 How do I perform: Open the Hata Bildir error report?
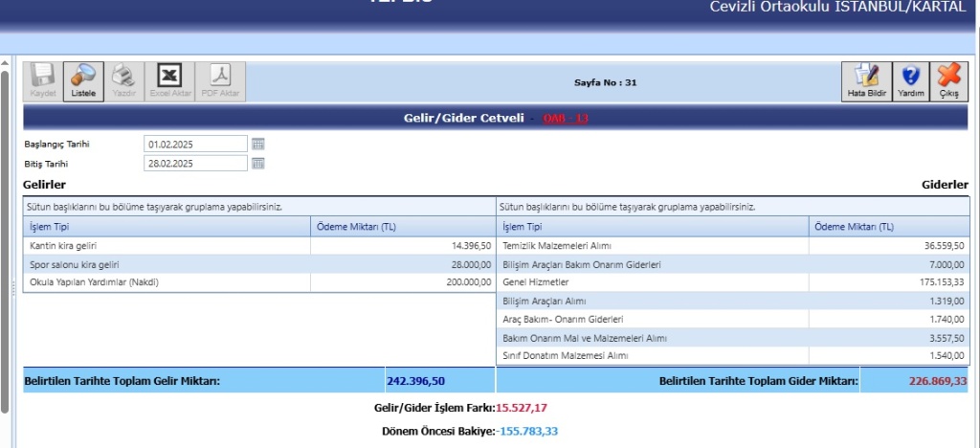pyautogui.click(x=866, y=81)
